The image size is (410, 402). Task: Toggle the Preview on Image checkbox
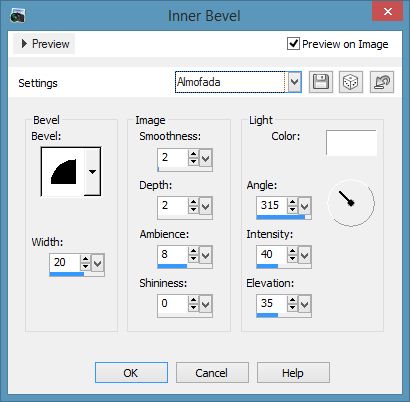coord(293,44)
